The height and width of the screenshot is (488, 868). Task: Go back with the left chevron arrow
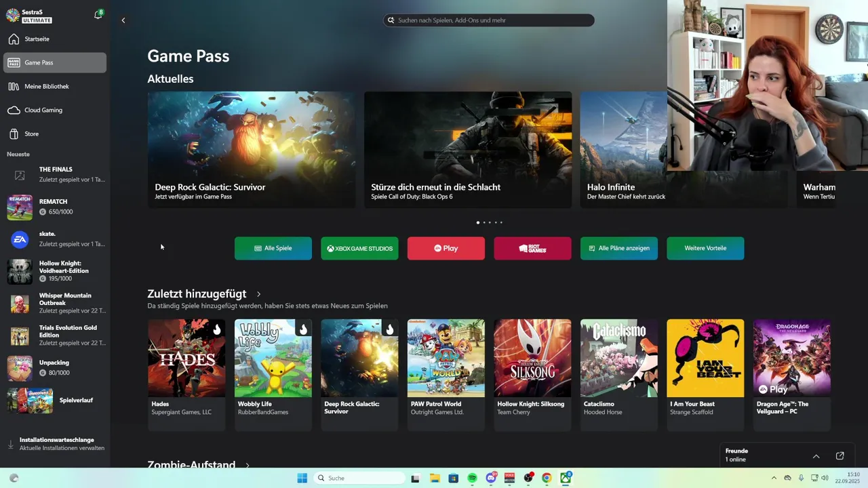click(123, 20)
